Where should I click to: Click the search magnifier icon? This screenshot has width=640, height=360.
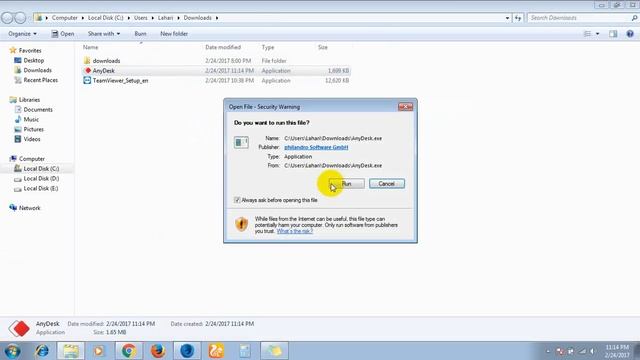click(x=634, y=18)
